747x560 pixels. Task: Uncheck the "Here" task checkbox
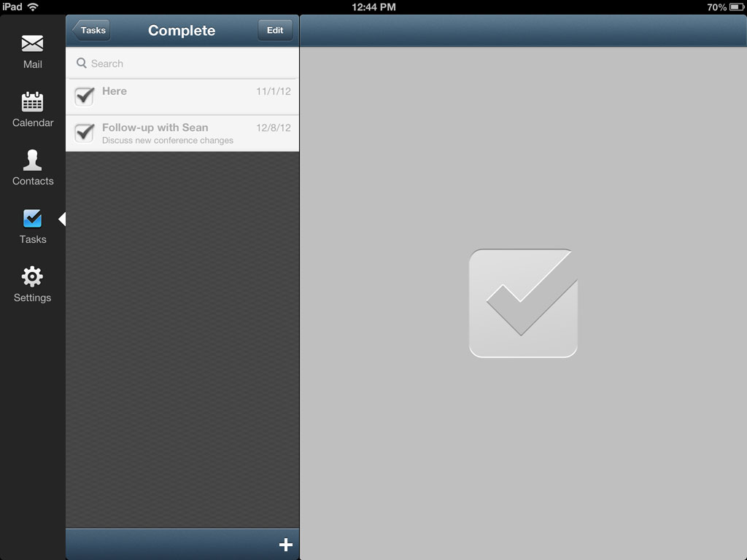click(x=85, y=96)
